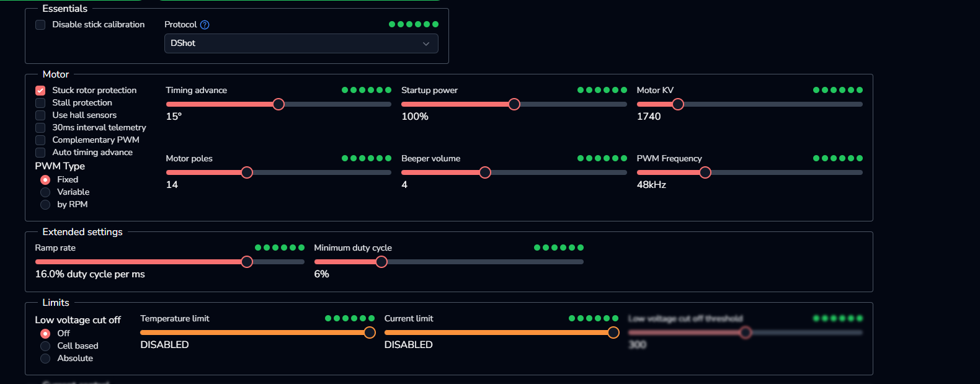Enable Complementary PWM option
The width and height of the screenshot is (980, 384).
40,140
